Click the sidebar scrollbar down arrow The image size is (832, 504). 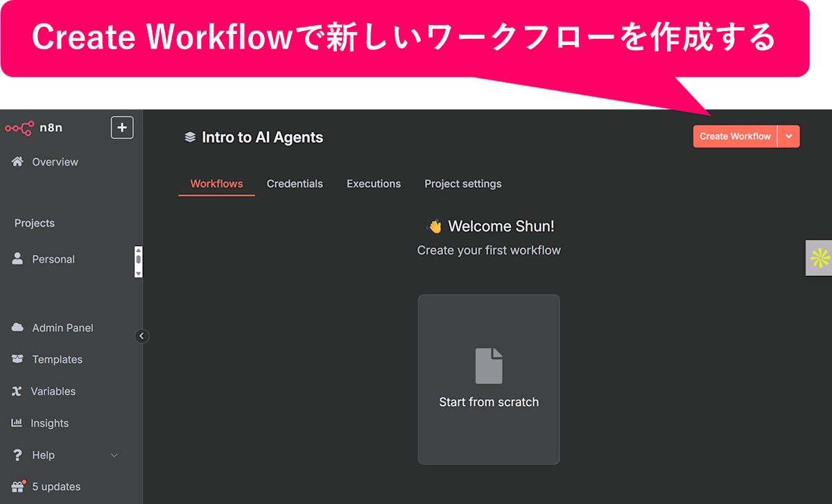click(139, 274)
